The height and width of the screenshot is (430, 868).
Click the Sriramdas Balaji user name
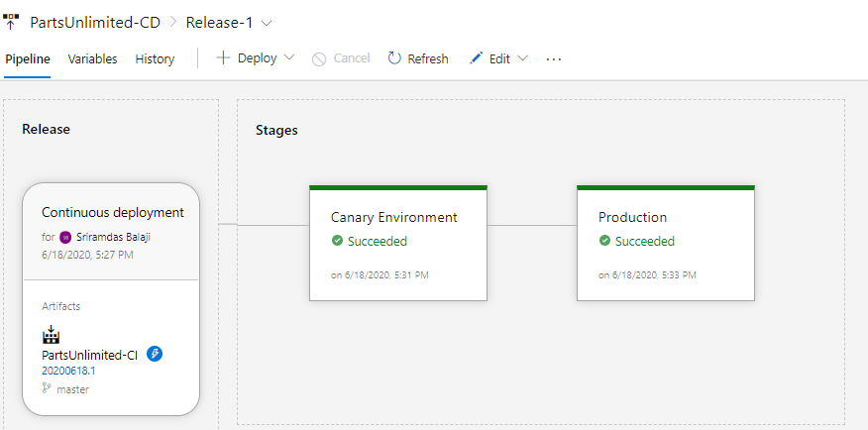tap(114, 237)
